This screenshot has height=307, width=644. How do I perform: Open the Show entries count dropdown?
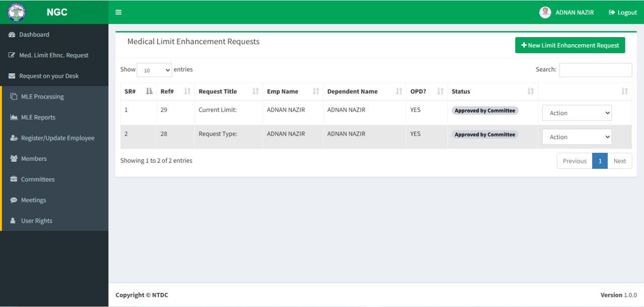(154, 70)
